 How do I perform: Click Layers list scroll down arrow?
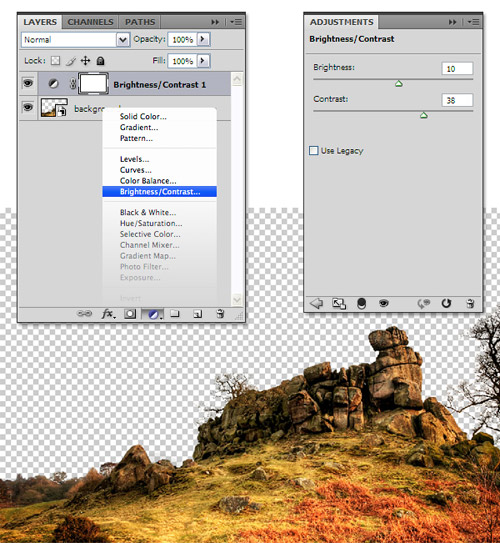[x=237, y=299]
